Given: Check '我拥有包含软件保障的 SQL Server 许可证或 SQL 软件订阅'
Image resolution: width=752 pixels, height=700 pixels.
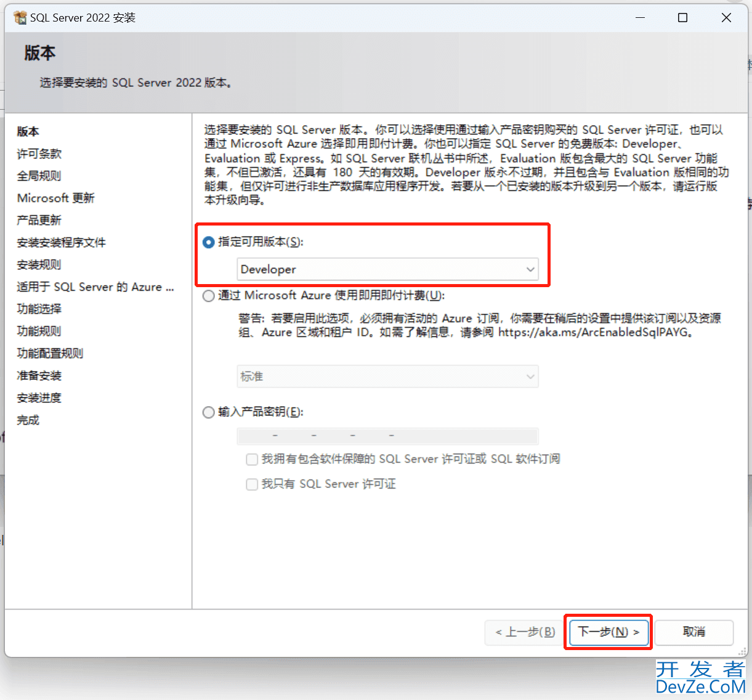Looking at the screenshot, I should coord(251,459).
